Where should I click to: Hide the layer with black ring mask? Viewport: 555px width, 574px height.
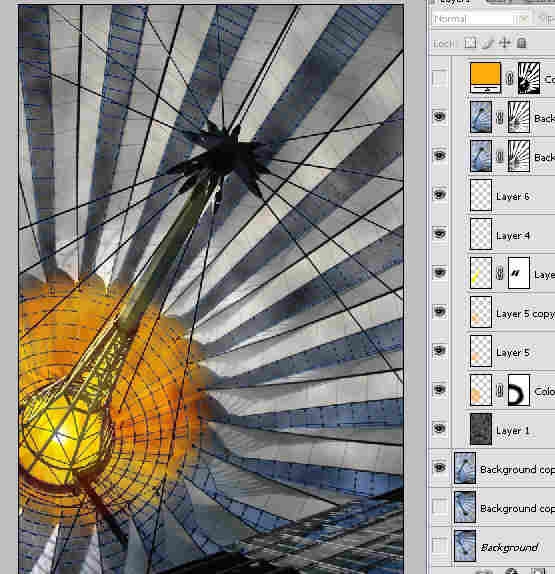tap(439, 390)
